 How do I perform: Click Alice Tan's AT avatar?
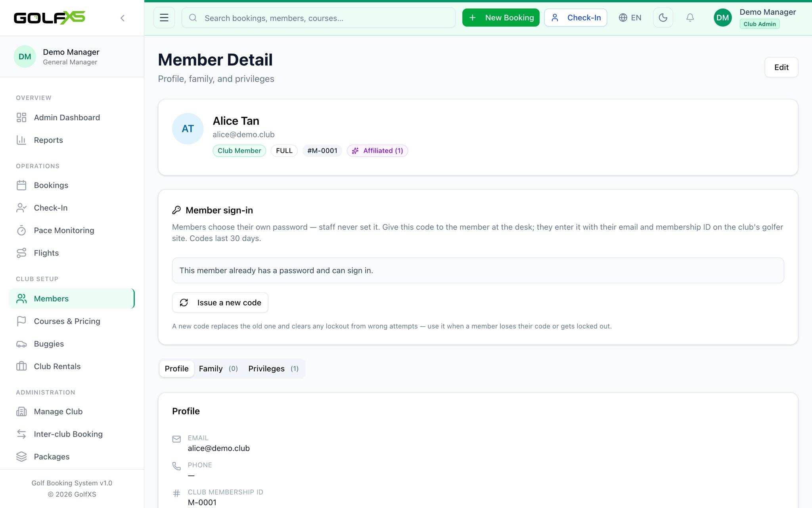coord(188,129)
